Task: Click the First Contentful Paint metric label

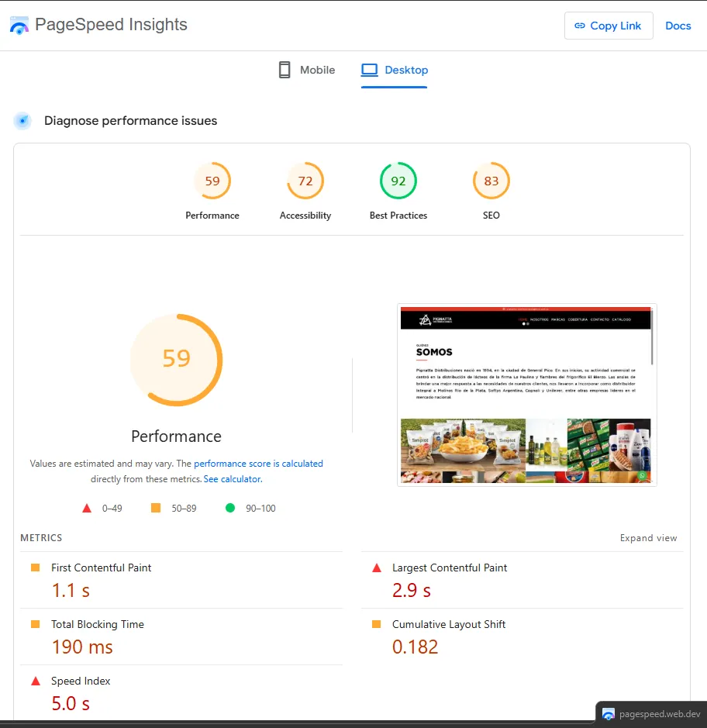Action: [102, 568]
